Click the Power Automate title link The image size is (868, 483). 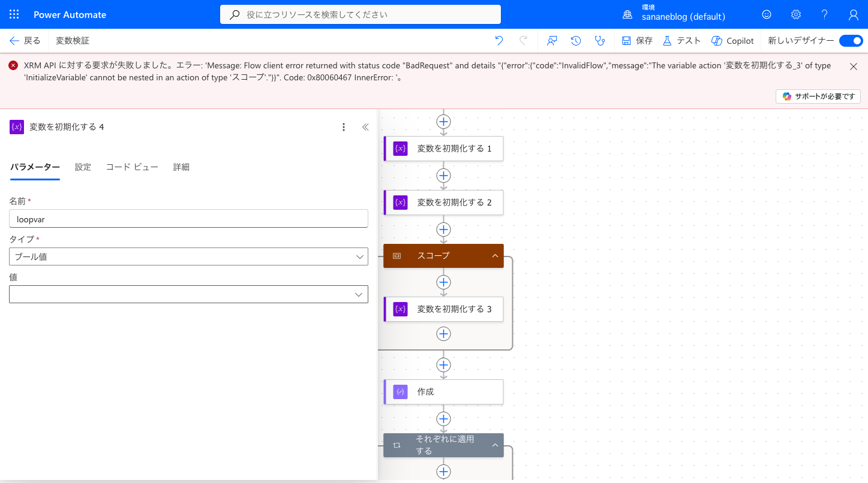[70, 14]
